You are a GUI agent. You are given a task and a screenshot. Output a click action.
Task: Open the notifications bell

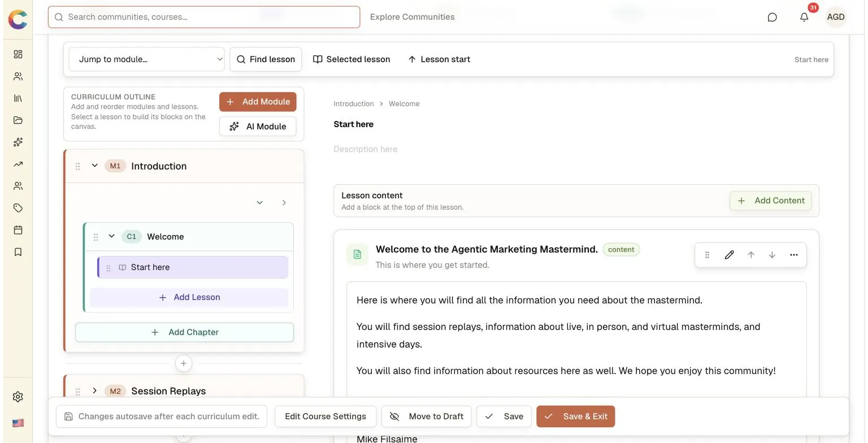coord(804,17)
